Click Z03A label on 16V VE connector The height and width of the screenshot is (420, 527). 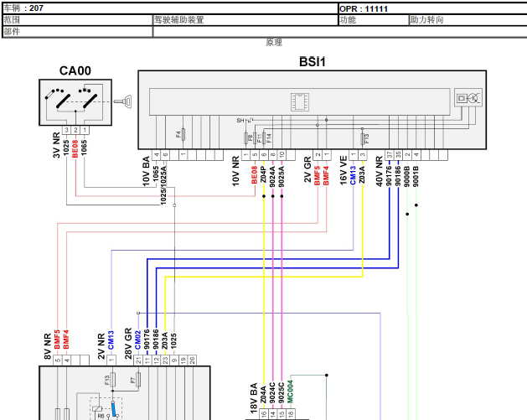click(x=362, y=175)
